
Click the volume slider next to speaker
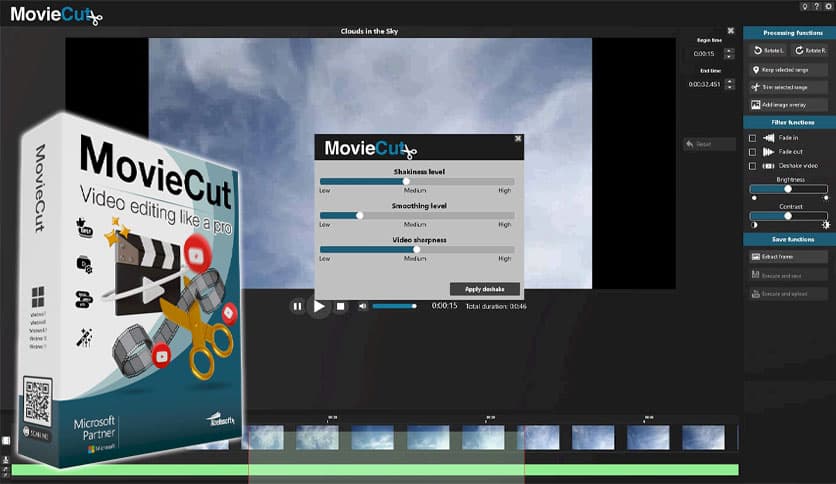pos(395,306)
